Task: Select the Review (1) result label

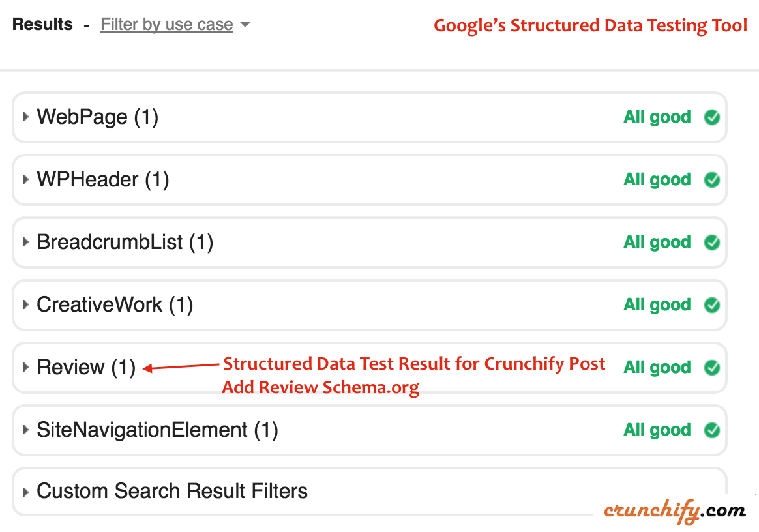Action: [x=86, y=368]
